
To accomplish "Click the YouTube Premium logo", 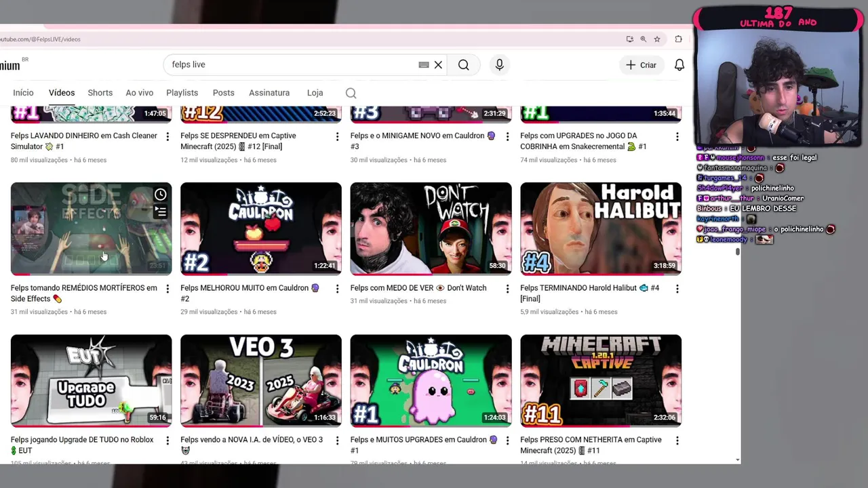I will point(10,65).
